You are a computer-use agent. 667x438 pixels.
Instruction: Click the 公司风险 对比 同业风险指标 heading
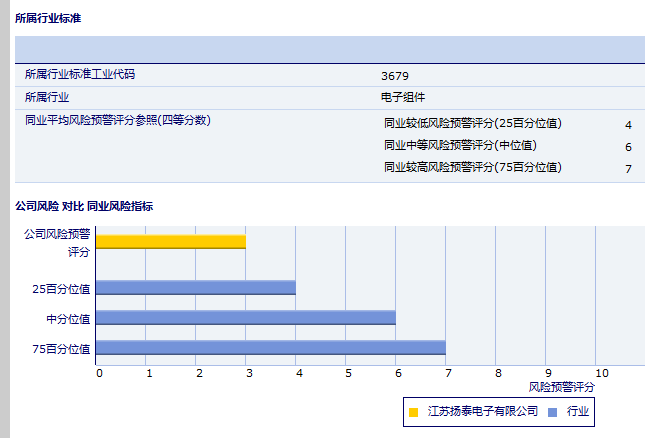tap(84, 206)
